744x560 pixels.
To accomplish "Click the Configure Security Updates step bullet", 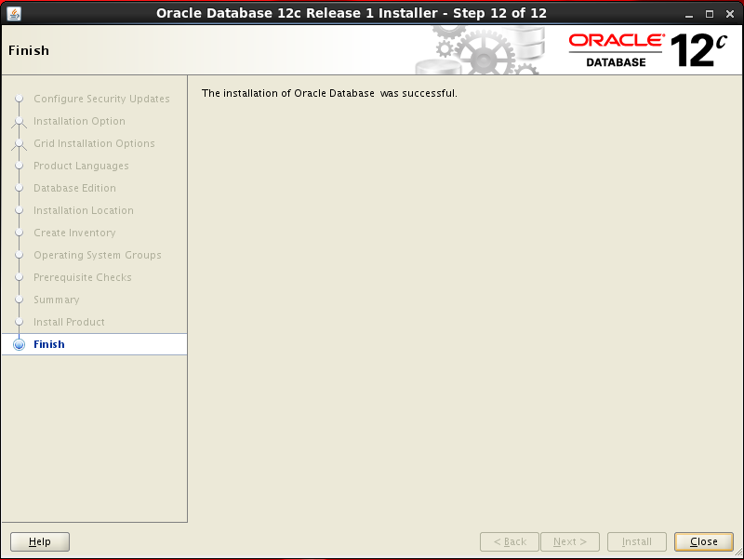I will (x=19, y=99).
